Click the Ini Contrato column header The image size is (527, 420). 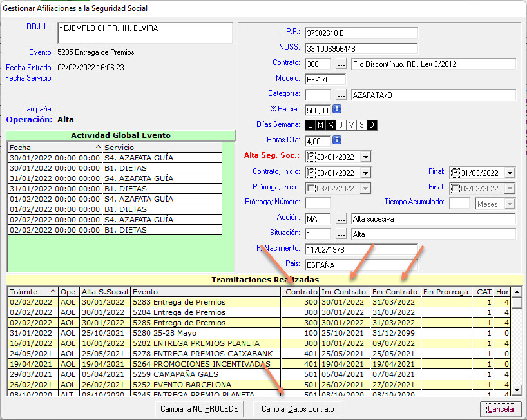point(345,292)
